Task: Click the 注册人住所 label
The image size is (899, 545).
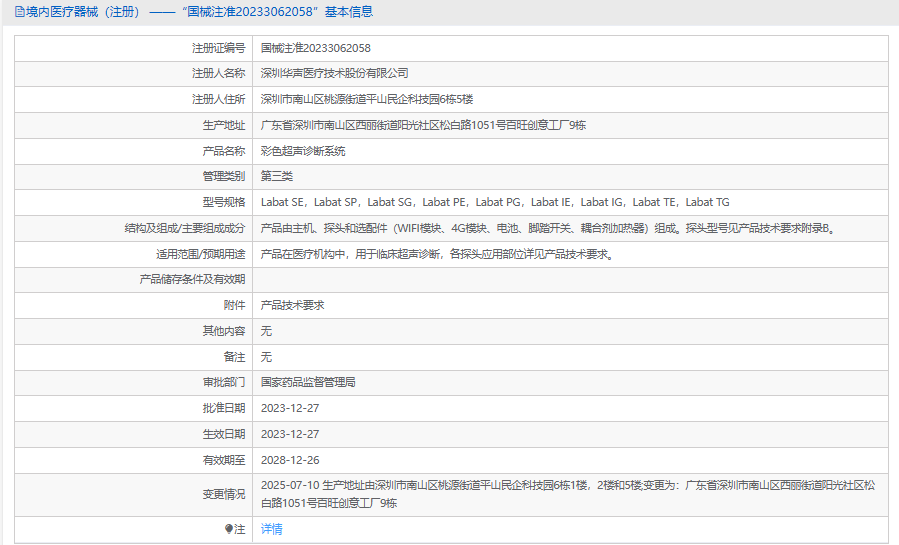Action: [x=218, y=99]
